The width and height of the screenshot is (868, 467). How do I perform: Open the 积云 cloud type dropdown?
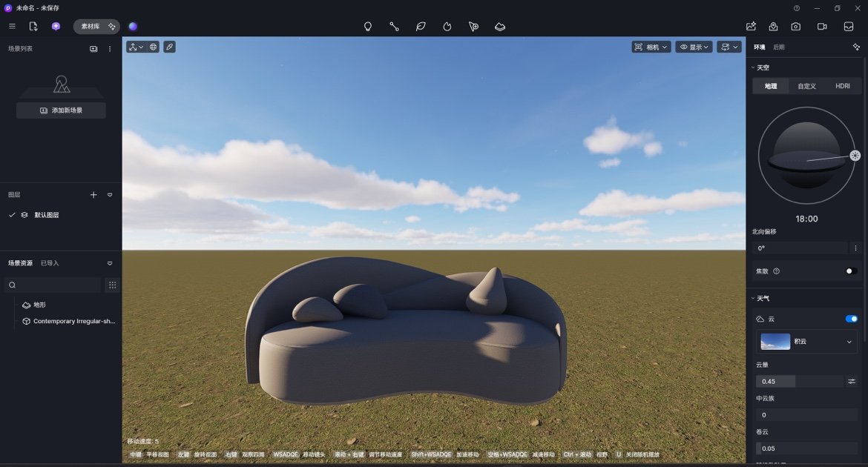[806, 342]
